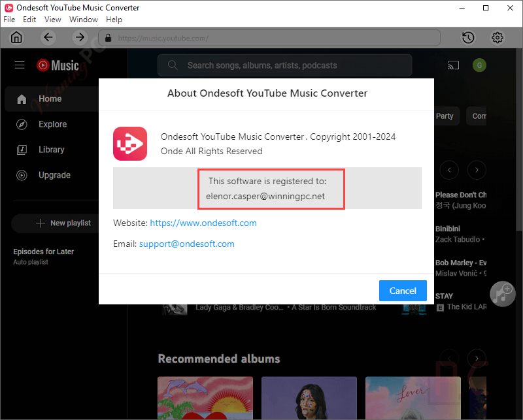Image resolution: width=523 pixels, height=420 pixels.
Task: Open the Window menu
Action: [x=84, y=20]
